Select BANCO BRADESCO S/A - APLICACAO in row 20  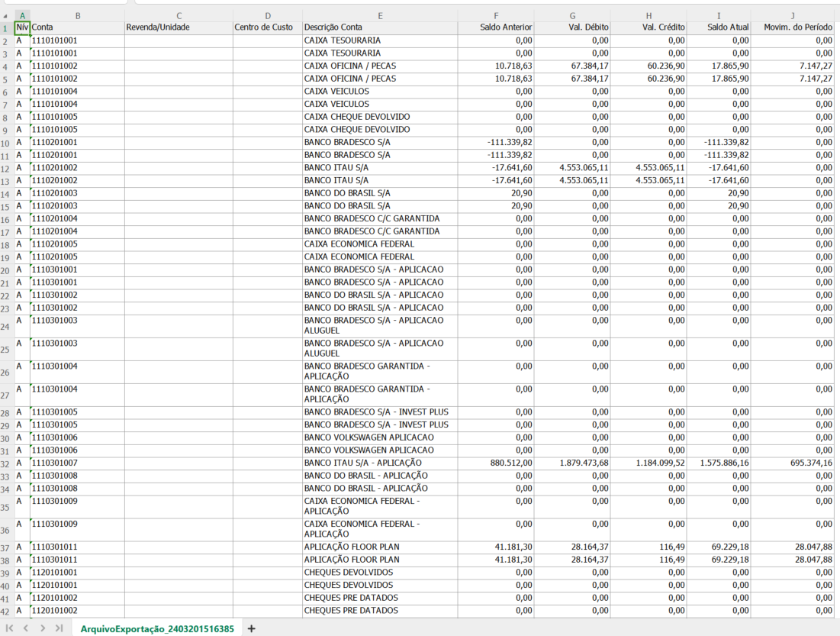(381, 270)
